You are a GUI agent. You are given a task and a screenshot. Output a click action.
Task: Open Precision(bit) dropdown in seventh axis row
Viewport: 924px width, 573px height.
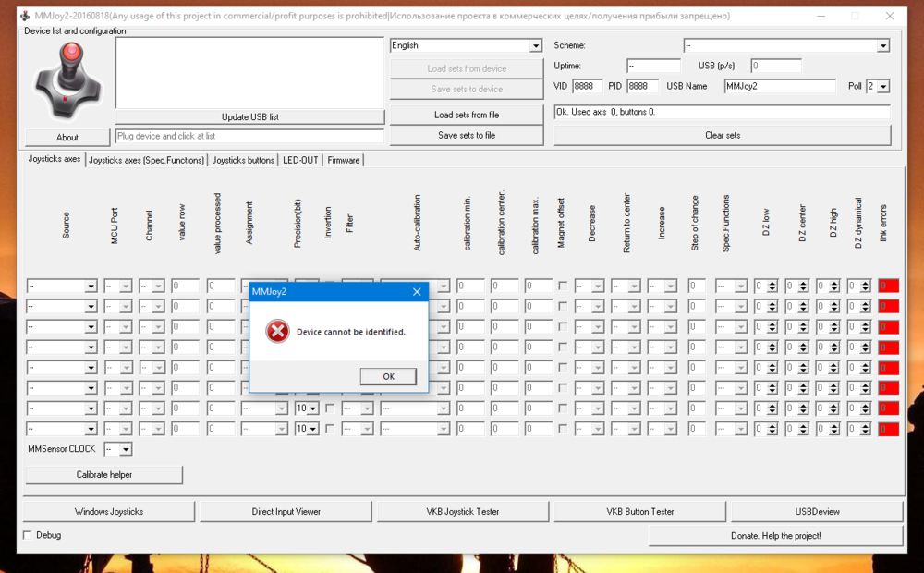coord(313,408)
